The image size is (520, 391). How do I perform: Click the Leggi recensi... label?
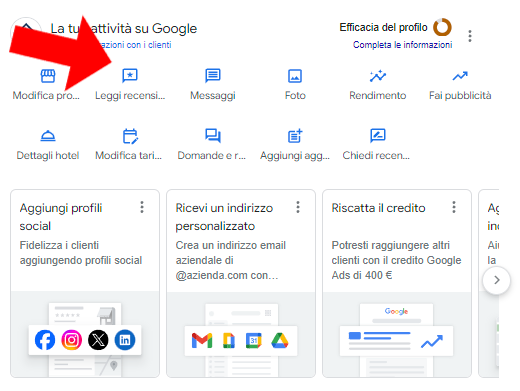(130, 96)
